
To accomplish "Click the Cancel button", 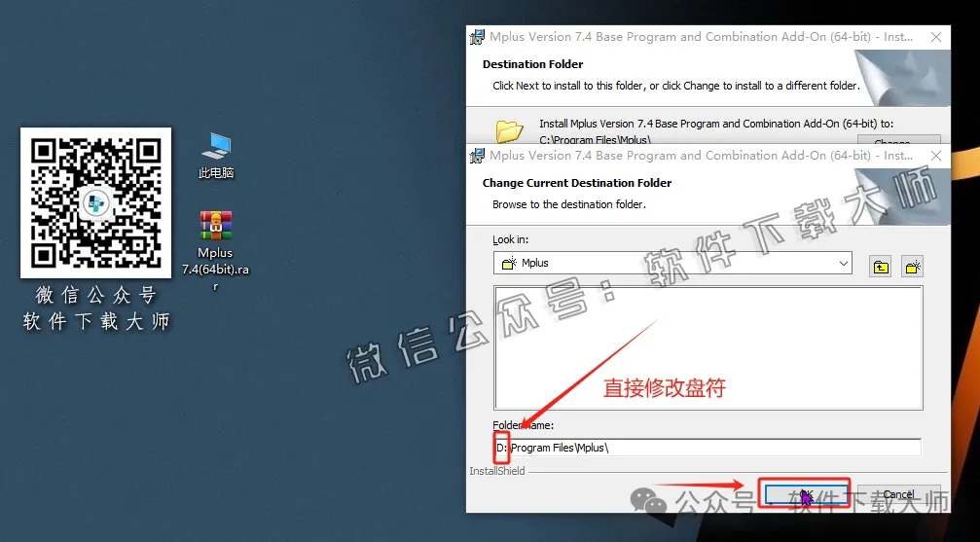I will 899,494.
